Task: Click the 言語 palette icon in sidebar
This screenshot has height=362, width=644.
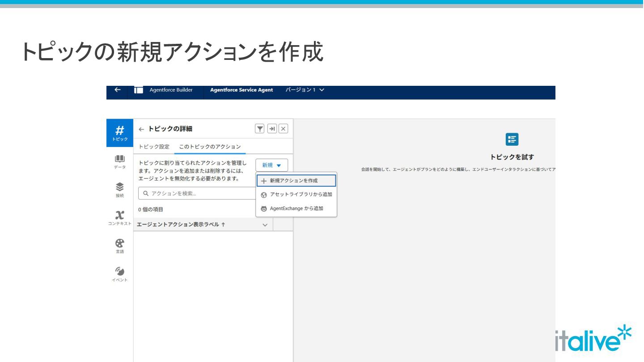Action: [x=119, y=246]
